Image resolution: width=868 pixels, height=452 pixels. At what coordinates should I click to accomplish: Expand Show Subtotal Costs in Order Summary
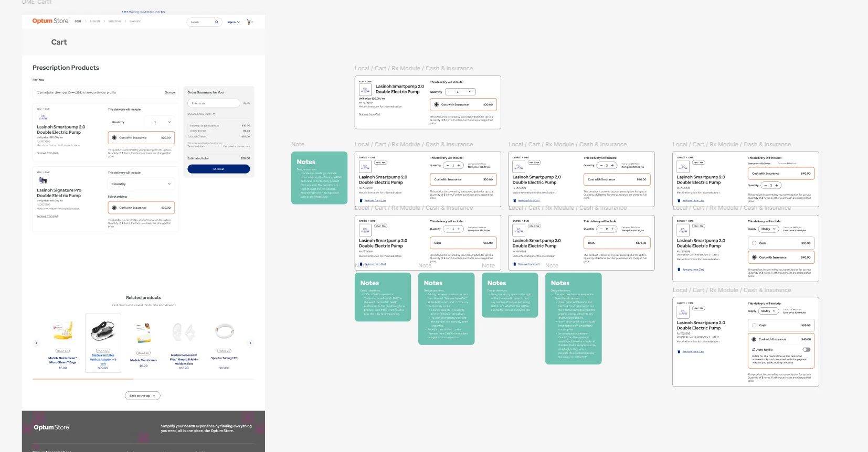tap(201, 114)
